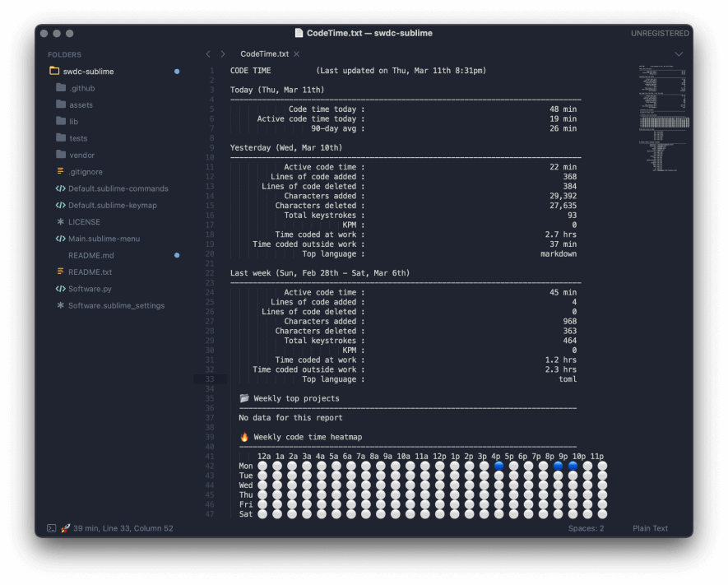Select the Main.sublime-menu code file icon
This screenshot has width=728, height=585.
(x=59, y=239)
